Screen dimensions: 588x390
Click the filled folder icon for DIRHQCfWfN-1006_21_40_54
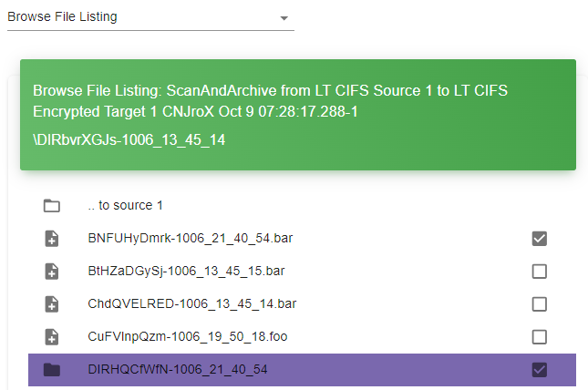(52, 370)
